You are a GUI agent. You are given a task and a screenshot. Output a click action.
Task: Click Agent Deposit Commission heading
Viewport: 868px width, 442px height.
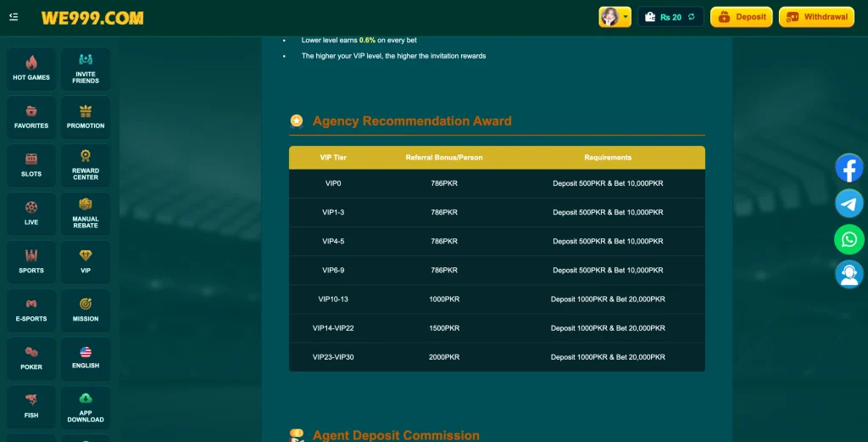[396, 435]
